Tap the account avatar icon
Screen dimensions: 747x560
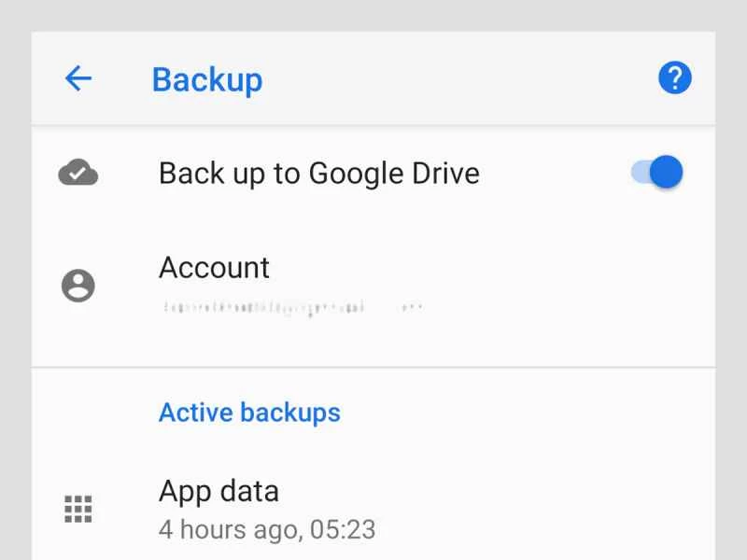pyautogui.click(x=78, y=285)
